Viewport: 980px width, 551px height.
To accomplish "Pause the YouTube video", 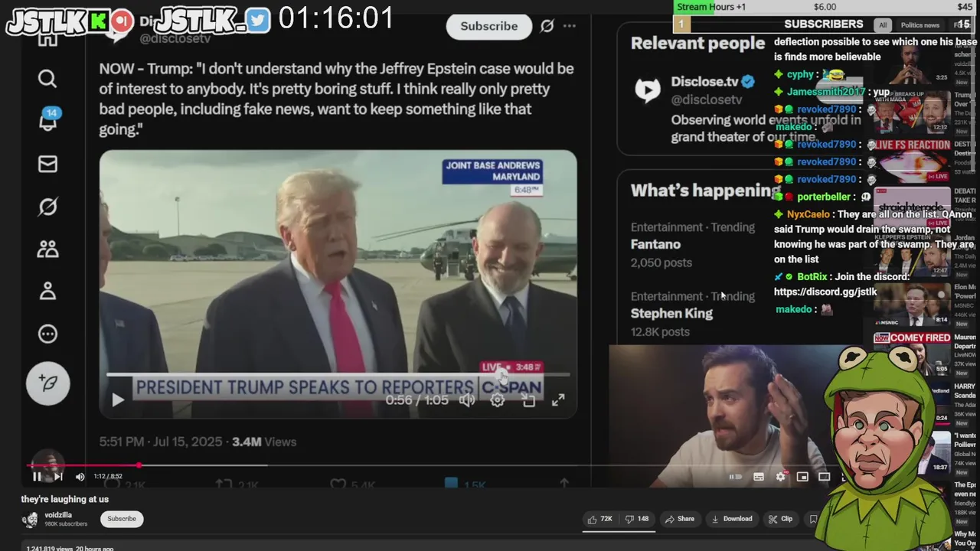I will pyautogui.click(x=37, y=476).
